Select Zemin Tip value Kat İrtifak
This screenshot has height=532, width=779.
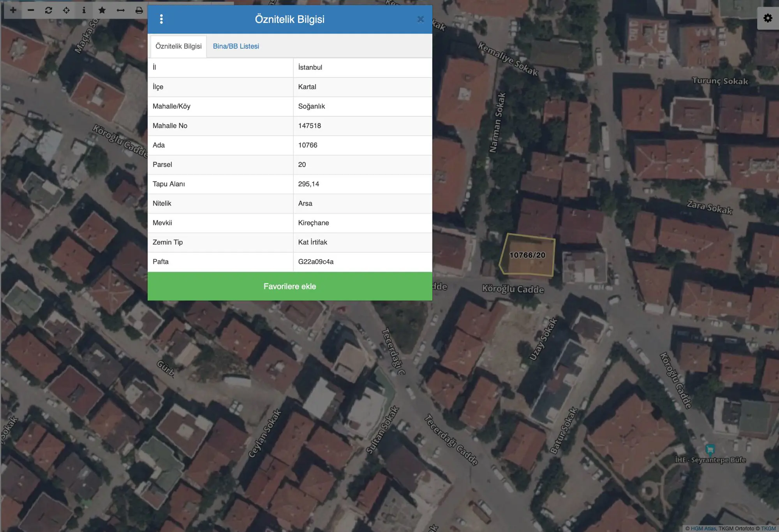pyautogui.click(x=363, y=242)
